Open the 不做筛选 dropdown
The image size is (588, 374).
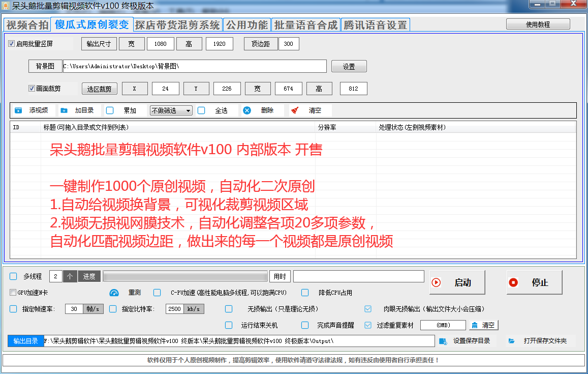click(x=171, y=110)
